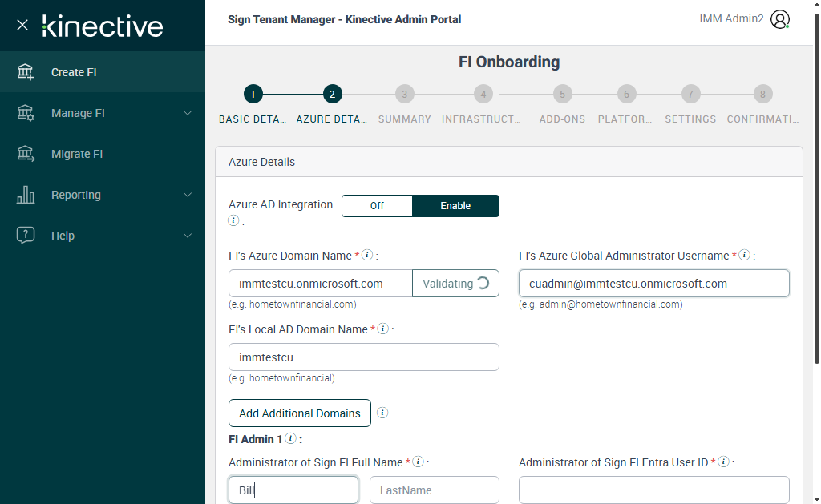Click info icon beside Sign FI Full Name
This screenshot has width=821, height=504.
pyautogui.click(x=418, y=462)
